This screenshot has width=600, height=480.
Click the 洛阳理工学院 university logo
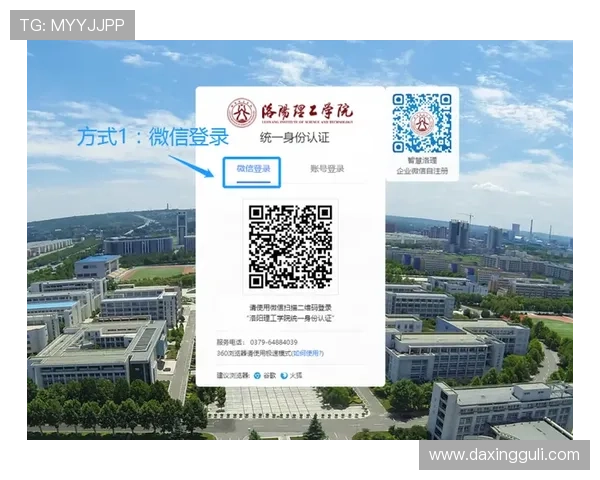(242, 113)
